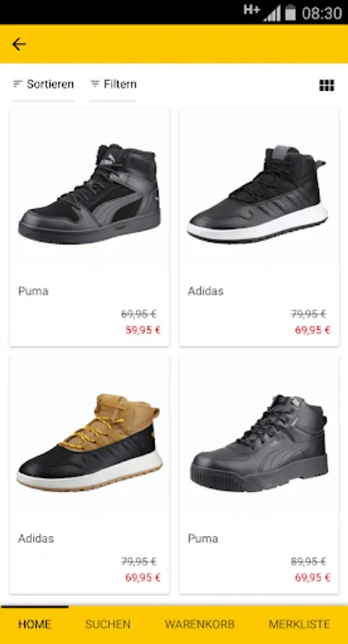This screenshot has height=644, width=348.
Task: Open the black Puma leather boot image
Action: 259,443
